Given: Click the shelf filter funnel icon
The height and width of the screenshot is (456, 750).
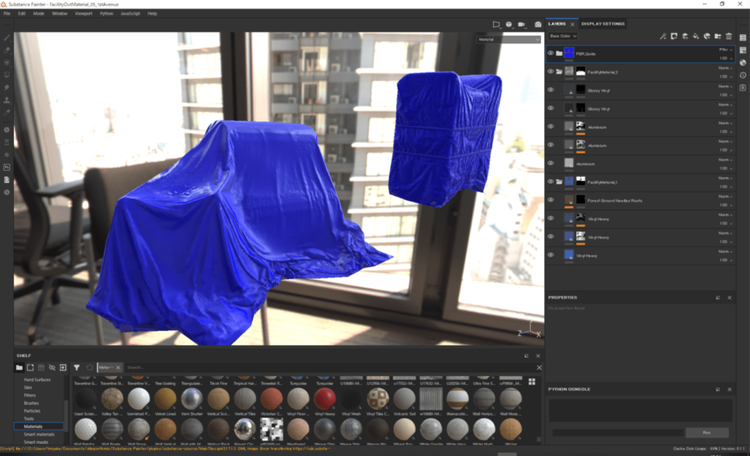Looking at the screenshot, I should tap(77, 367).
